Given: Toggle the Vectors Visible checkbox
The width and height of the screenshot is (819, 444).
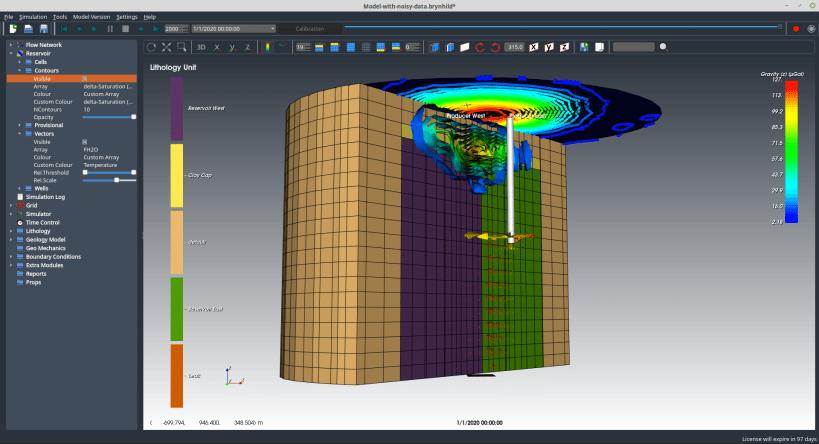Looking at the screenshot, I should [x=84, y=141].
